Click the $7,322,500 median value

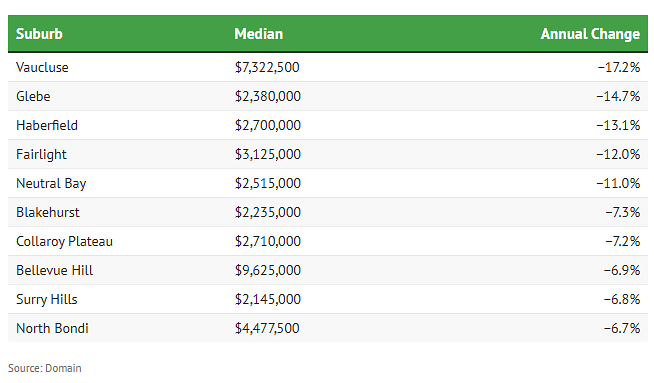click(267, 67)
